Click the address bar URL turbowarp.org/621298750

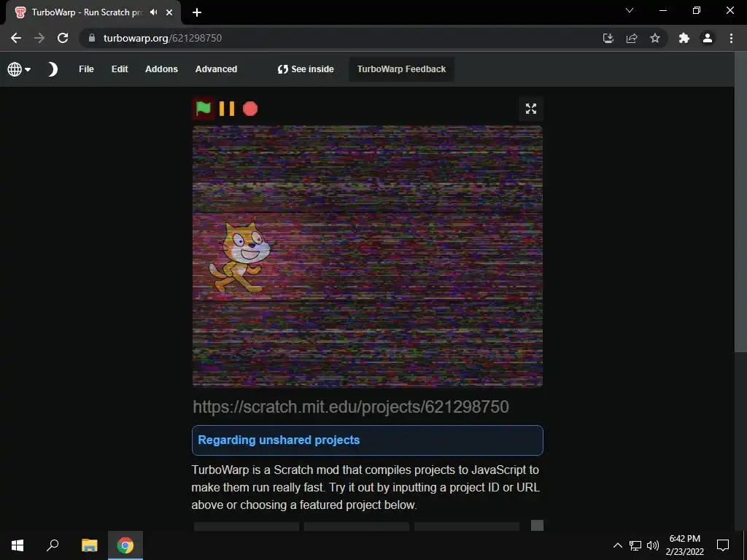tap(163, 38)
